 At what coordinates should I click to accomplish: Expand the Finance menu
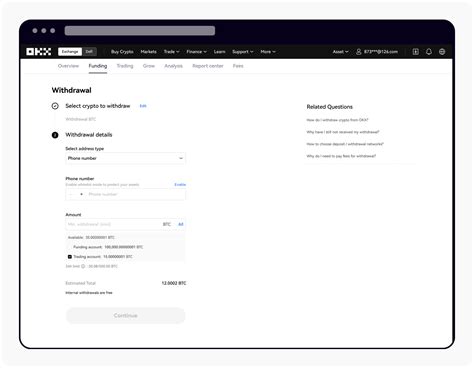click(x=196, y=52)
